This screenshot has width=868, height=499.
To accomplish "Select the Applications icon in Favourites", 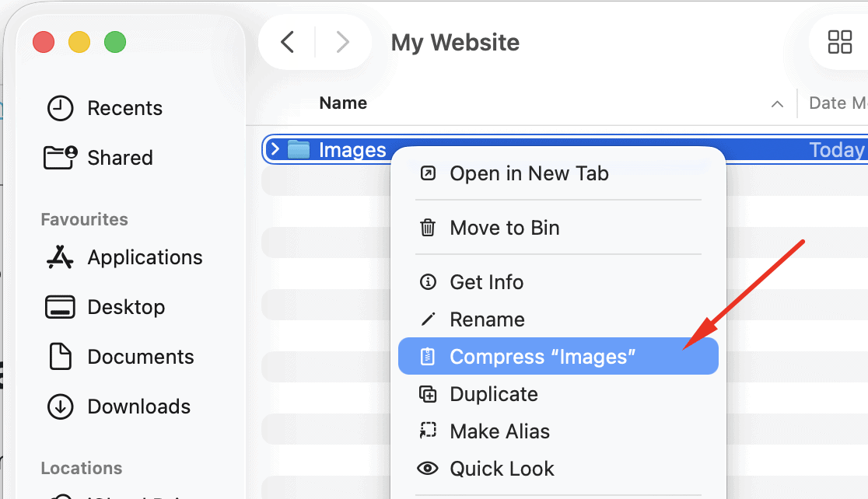I will (60, 257).
